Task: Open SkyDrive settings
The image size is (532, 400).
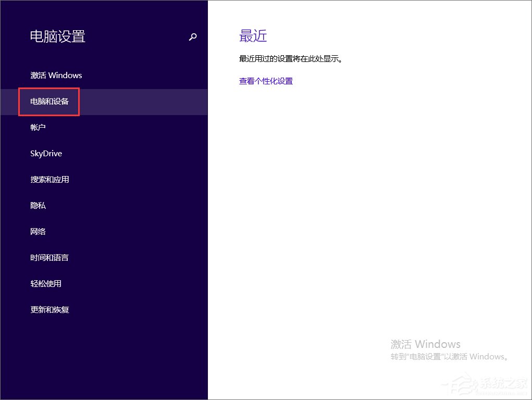Action: [46, 153]
